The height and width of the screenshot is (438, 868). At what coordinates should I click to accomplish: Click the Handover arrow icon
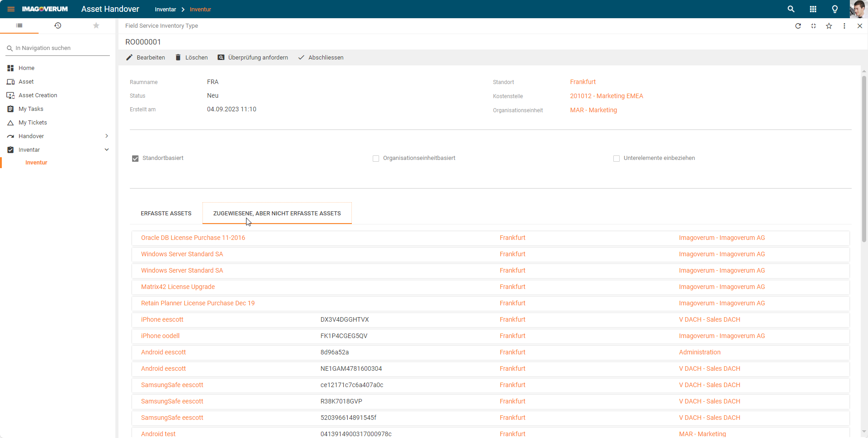click(10, 136)
